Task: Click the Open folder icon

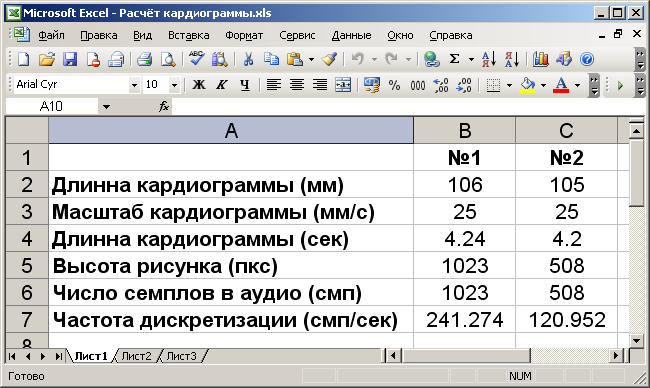Action: click(47, 59)
